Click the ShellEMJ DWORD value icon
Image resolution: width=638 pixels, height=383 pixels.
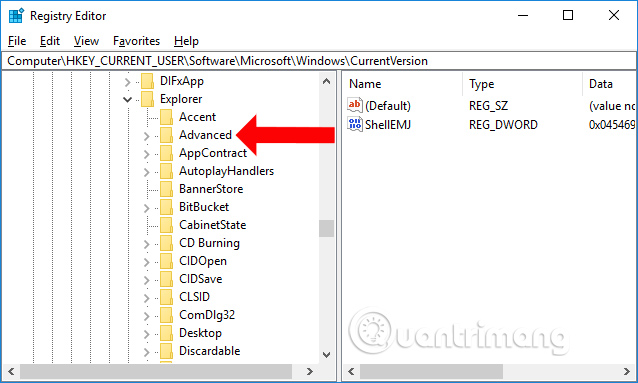[354, 124]
